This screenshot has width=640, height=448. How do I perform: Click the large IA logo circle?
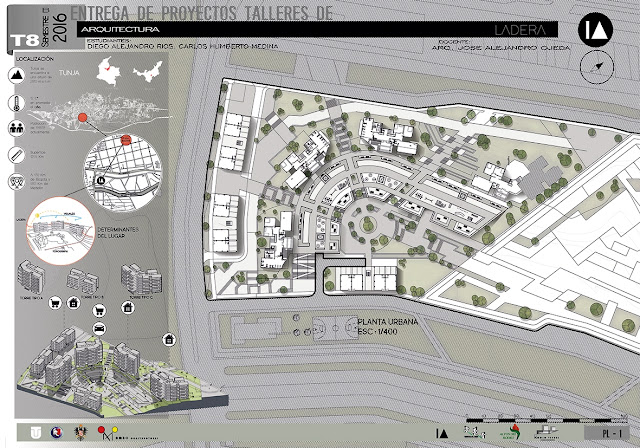pos(596,30)
